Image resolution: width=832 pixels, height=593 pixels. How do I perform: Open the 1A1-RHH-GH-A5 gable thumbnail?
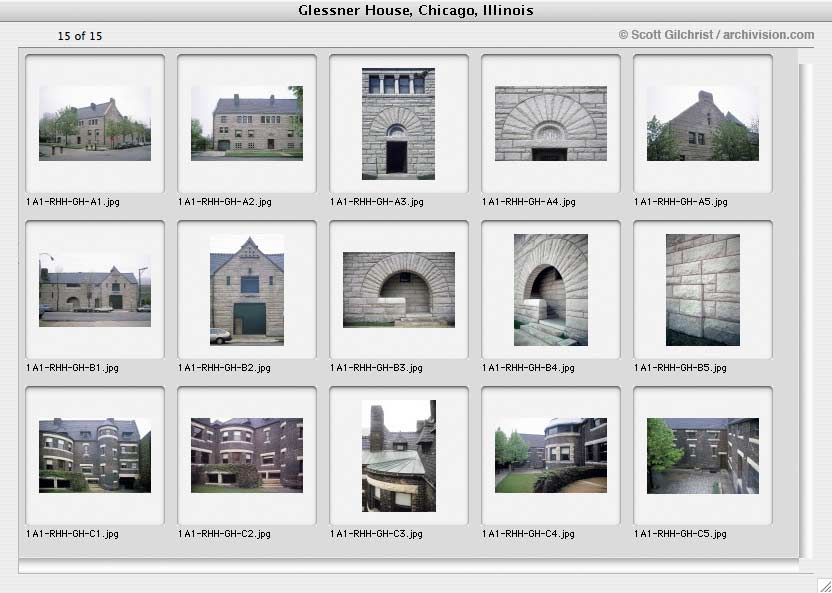pyautogui.click(x=703, y=124)
